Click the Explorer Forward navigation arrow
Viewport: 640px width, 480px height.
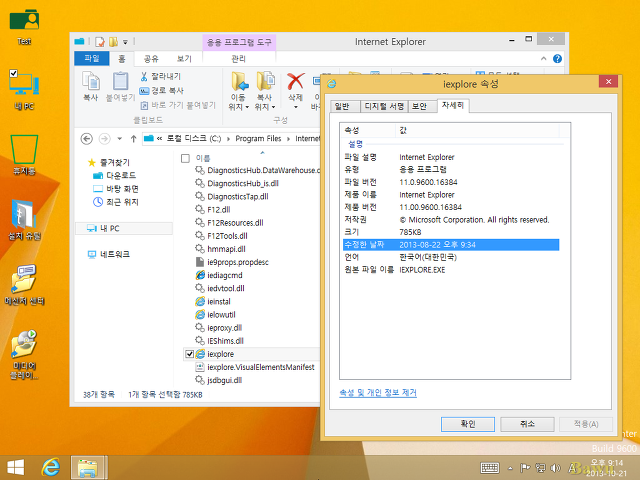coord(104,139)
